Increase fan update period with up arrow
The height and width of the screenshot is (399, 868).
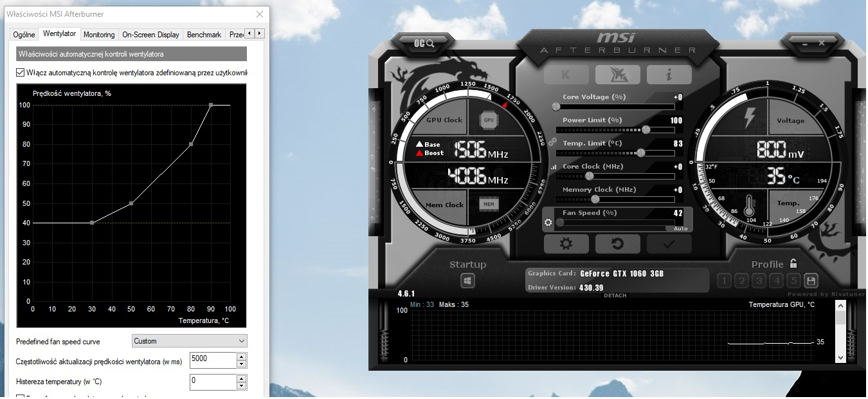242,357
